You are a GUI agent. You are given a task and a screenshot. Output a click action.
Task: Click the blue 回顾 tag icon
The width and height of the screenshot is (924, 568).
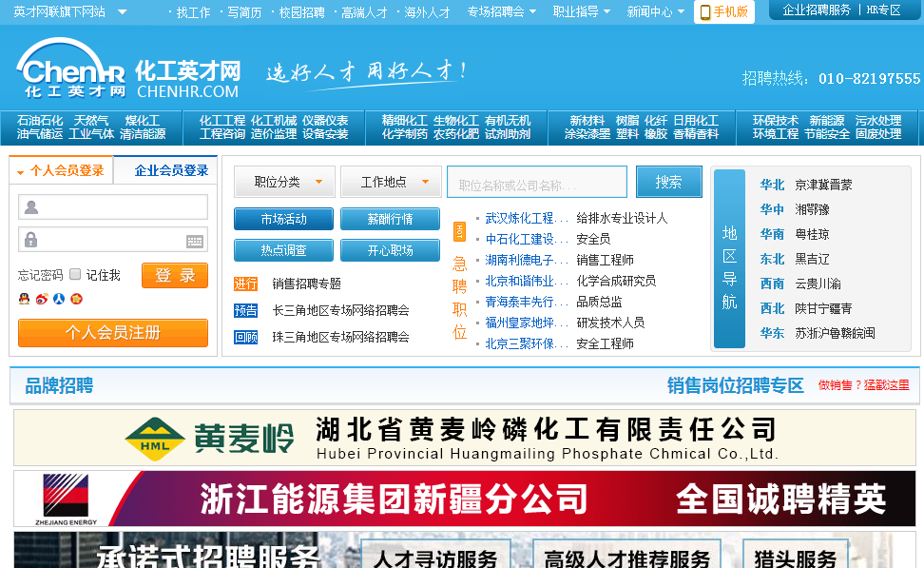pos(245,337)
